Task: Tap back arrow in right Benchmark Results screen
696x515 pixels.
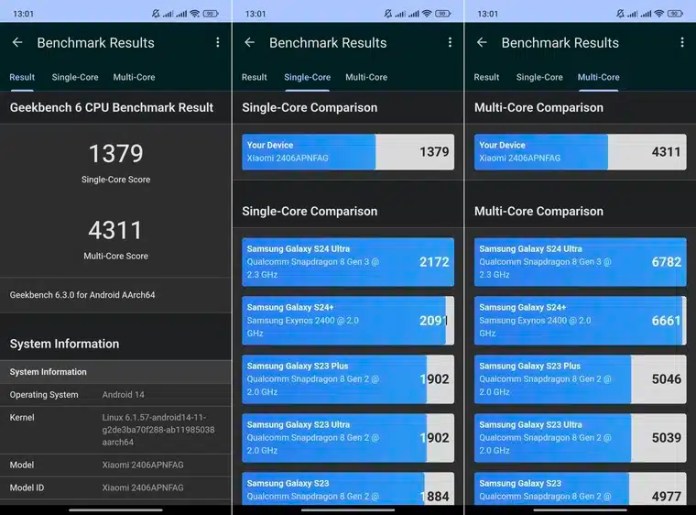Action: (482, 43)
